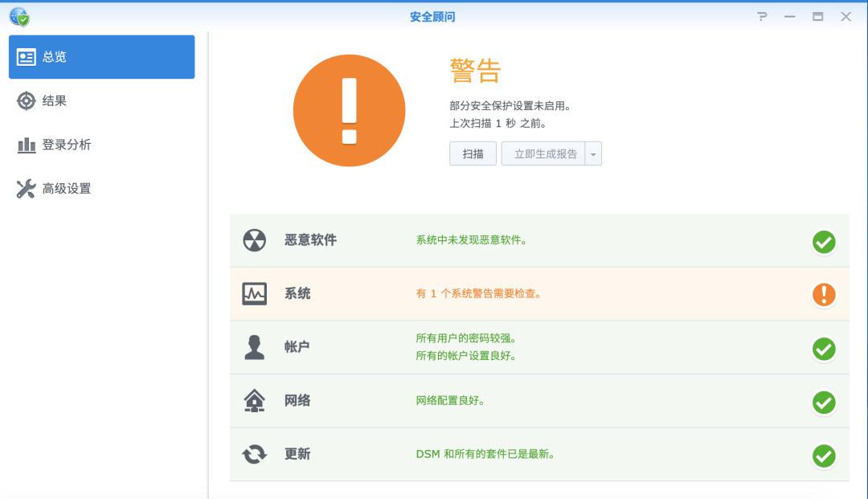Expand the report options dropdown arrow
Viewport: 868px width, 499px height.
click(592, 153)
